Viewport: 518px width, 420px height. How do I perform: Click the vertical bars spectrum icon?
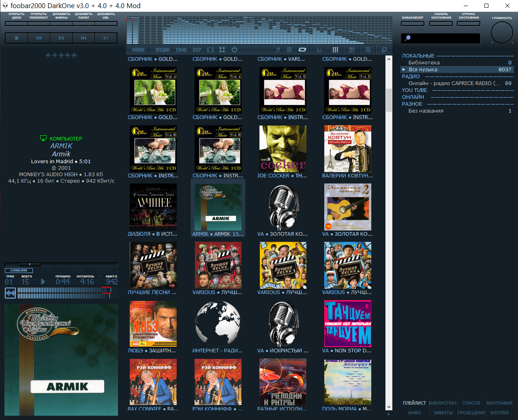(319, 50)
